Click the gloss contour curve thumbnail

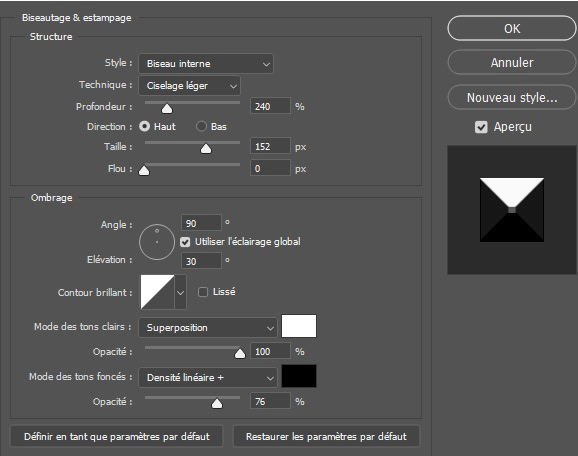pyautogui.click(x=157, y=292)
